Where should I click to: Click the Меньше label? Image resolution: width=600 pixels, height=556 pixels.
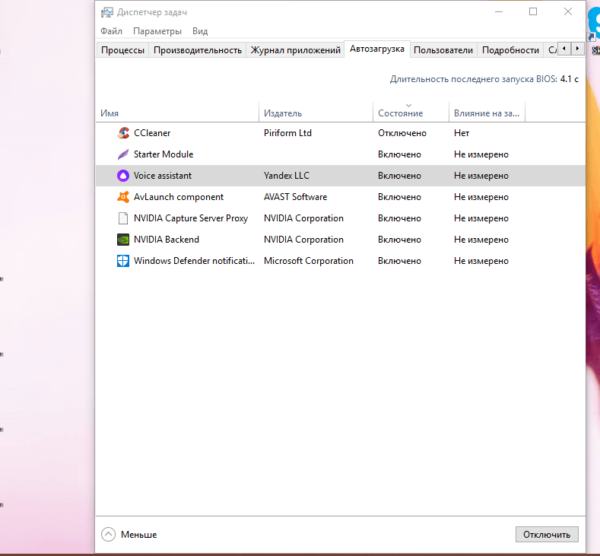(139, 535)
